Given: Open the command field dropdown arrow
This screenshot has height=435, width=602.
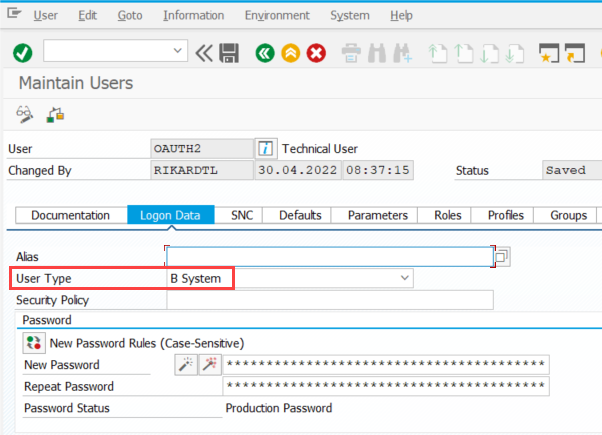Looking at the screenshot, I should click(177, 50).
